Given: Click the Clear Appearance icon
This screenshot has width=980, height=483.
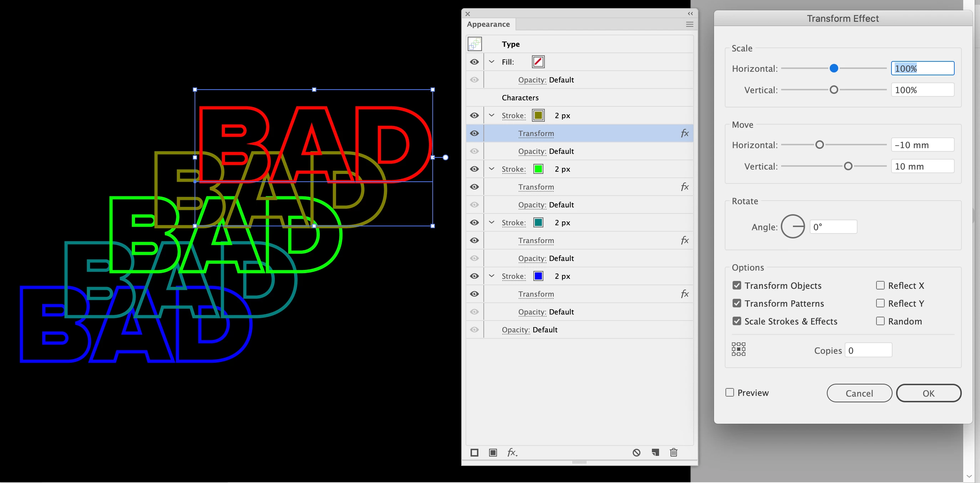Looking at the screenshot, I should coord(637,453).
